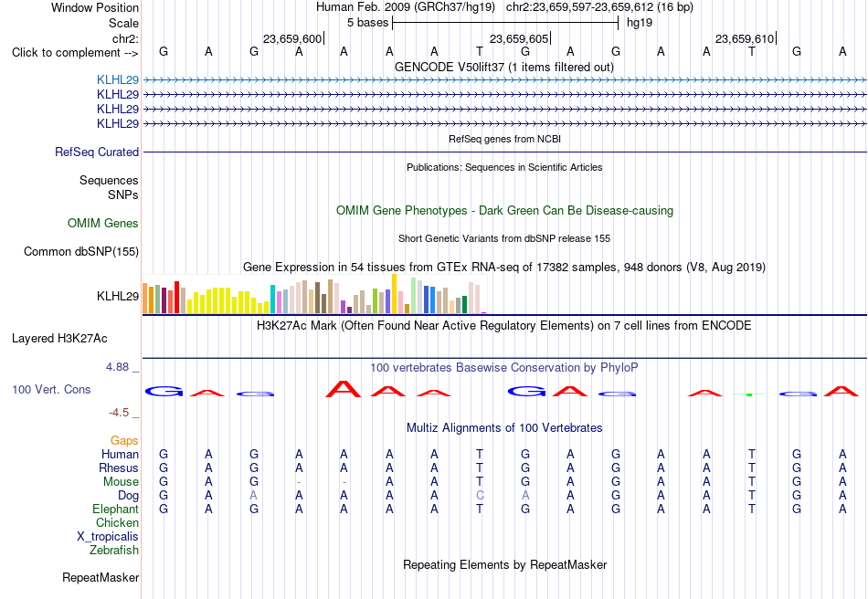Click the green "OMIM Genes" label
868x599 pixels.
click(x=103, y=224)
